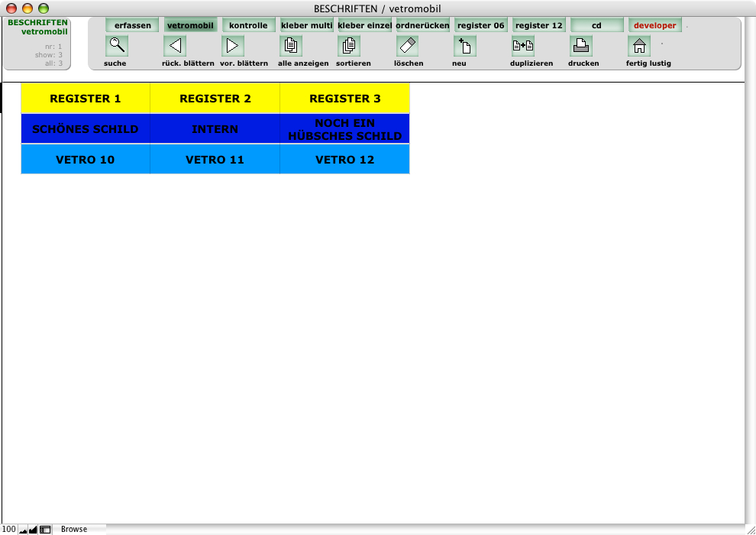Open the Browse mode popup in status bar

pos(75,529)
